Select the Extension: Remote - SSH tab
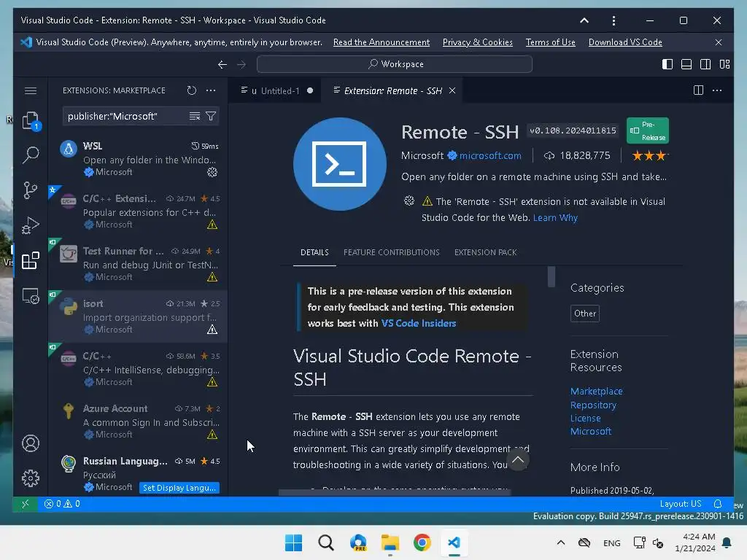The height and width of the screenshot is (560, 747). (x=392, y=90)
